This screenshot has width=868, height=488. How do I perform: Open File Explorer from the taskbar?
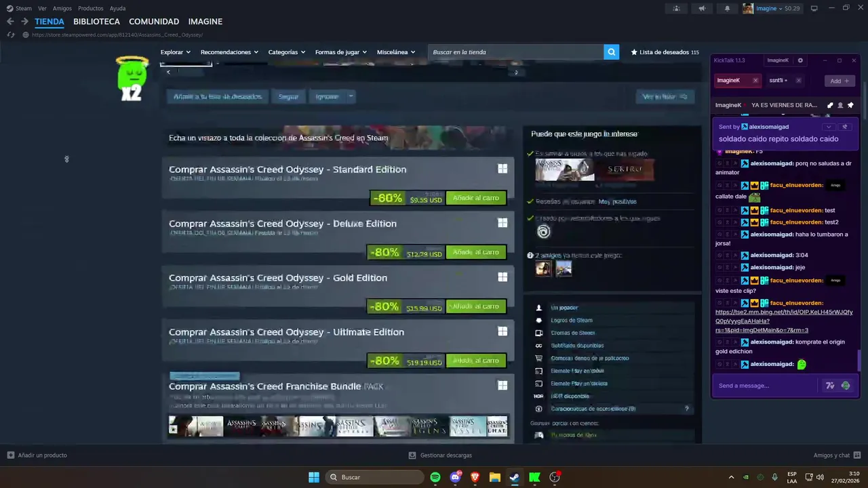click(495, 477)
